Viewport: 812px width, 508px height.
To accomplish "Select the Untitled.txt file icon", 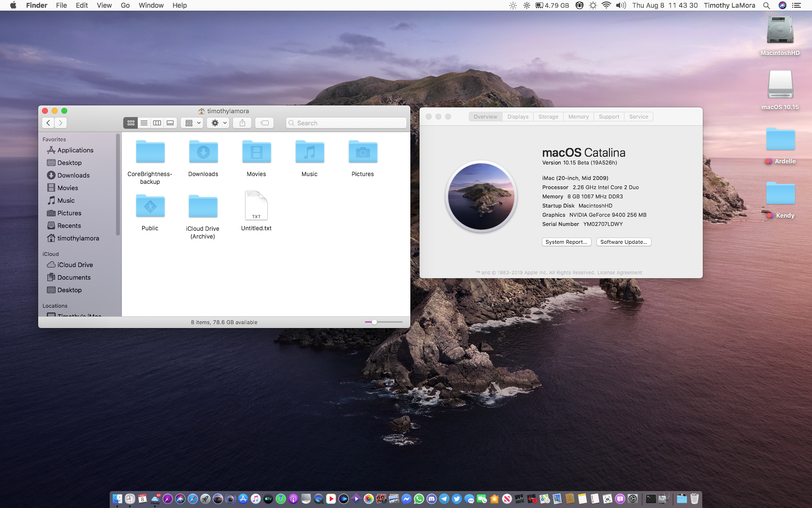I will [256, 206].
